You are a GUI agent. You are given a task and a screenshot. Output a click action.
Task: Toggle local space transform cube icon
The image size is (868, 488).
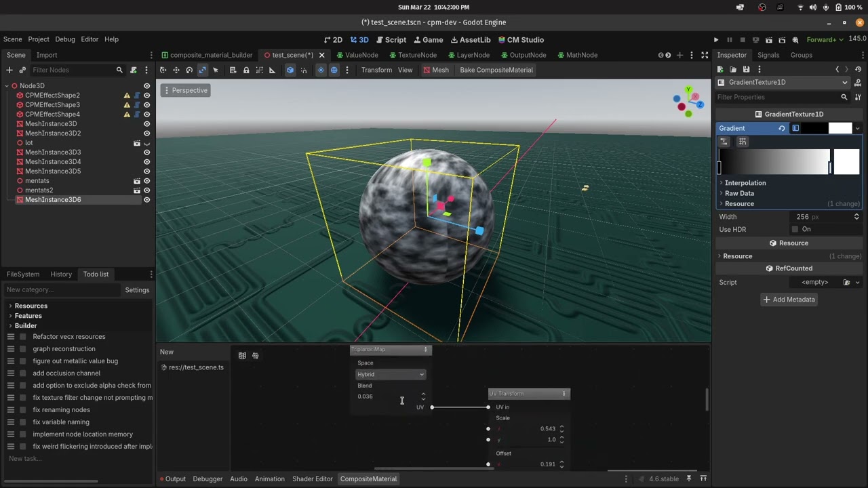point(290,70)
